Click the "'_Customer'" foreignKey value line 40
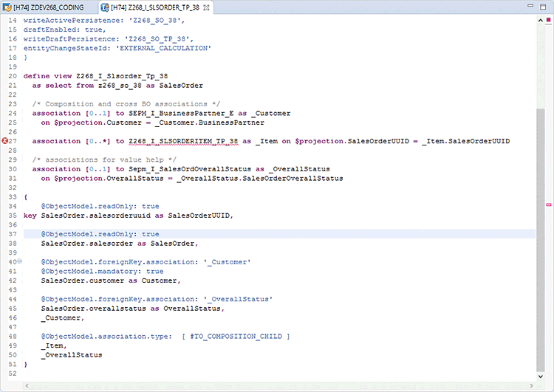The height and width of the screenshot is (392, 554). tap(228, 262)
